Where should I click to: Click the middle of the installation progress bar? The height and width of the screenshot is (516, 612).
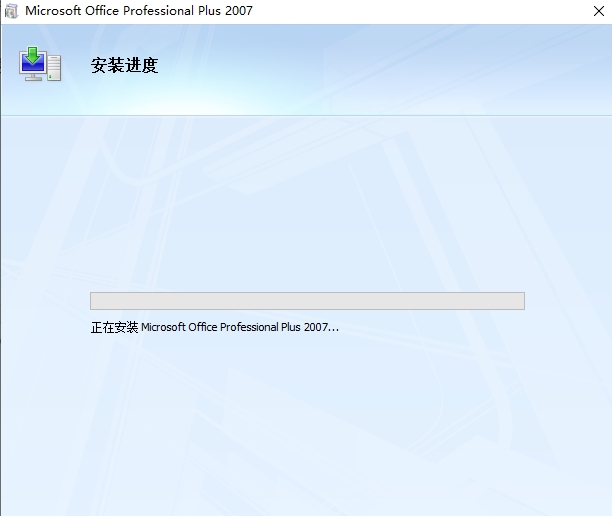pos(307,301)
